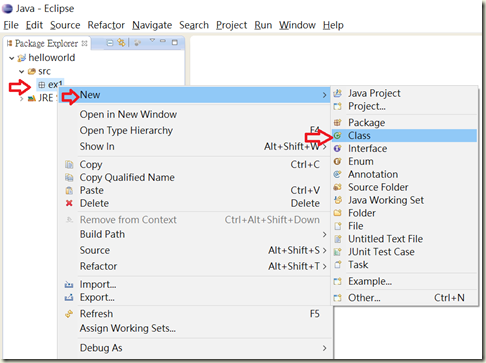The height and width of the screenshot is (363, 486).
Task: Collapse the helloworld project tree node
Action: [x=11, y=58]
